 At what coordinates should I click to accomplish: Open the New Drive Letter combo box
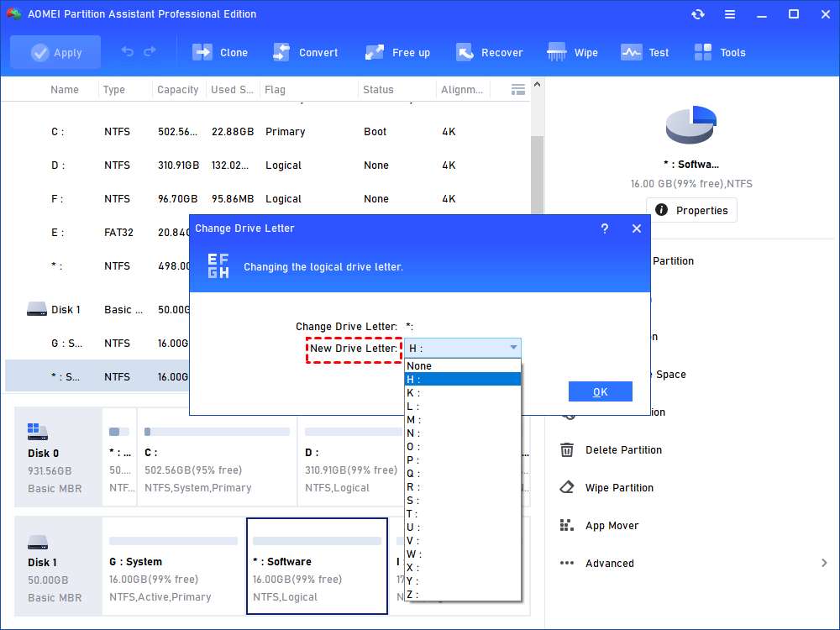tap(463, 349)
